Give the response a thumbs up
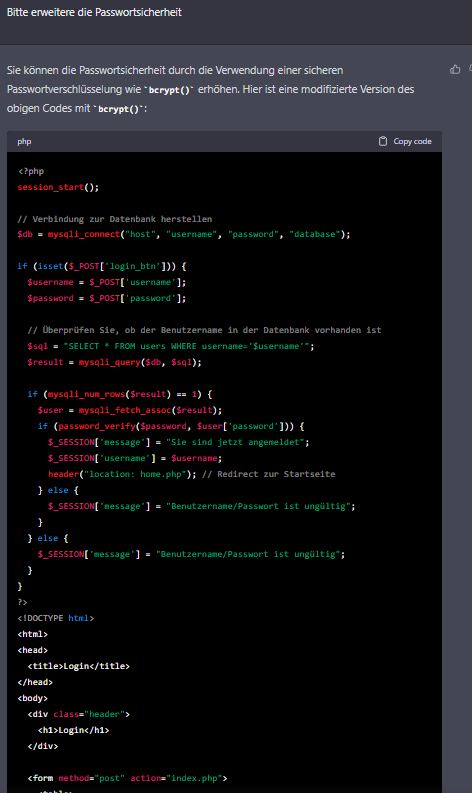This screenshot has height=793, width=472. pyautogui.click(x=455, y=70)
